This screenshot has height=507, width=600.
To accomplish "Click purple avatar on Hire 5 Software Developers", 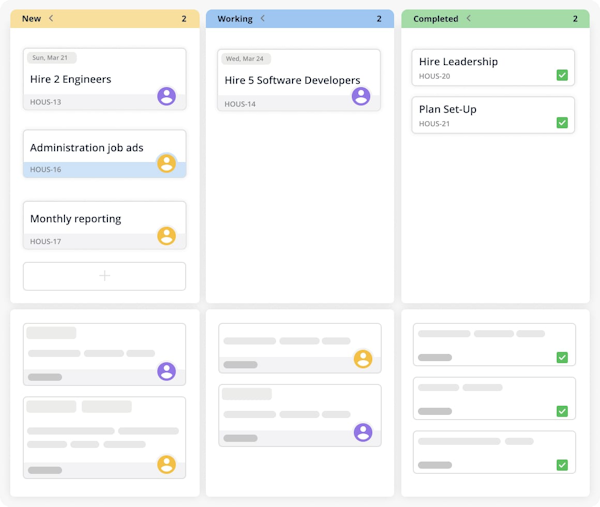I will coord(361,96).
